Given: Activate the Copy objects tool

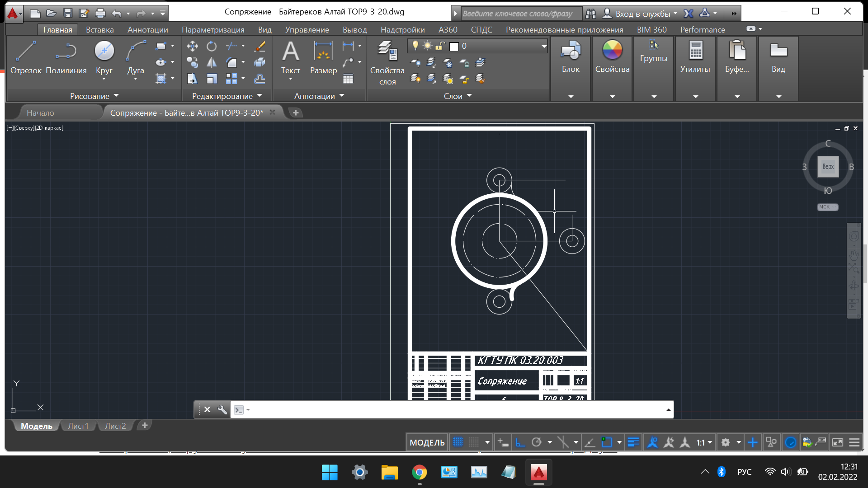Looking at the screenshot, I should pyautogui.click(x=193, y=62).
